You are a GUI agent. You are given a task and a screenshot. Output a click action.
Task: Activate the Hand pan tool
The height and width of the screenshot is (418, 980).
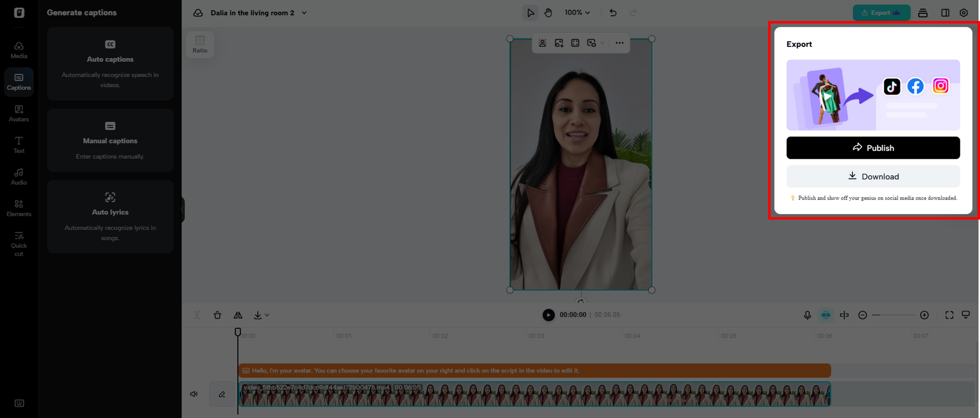click(x=548, y=13)
